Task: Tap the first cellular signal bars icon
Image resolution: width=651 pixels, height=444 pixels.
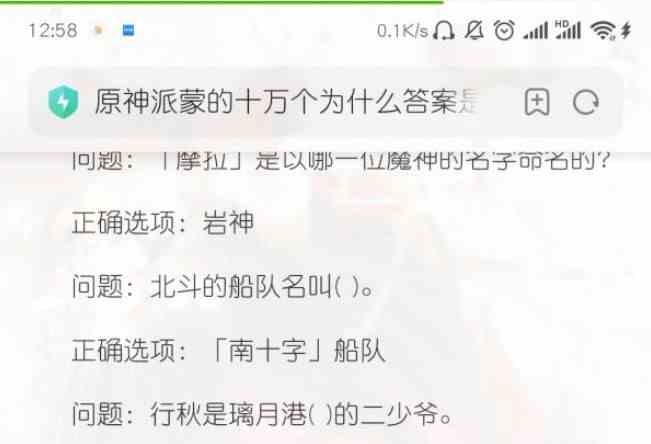Action: 536,31
